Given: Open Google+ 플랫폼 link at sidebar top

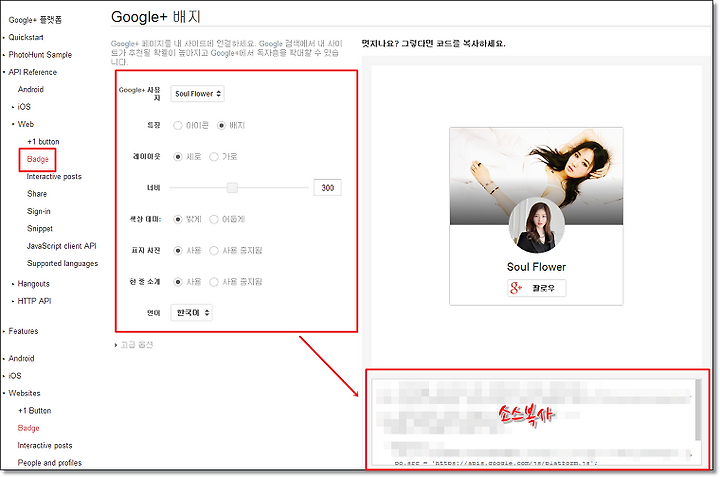Looking at the screenshot, I should coord(35,20).
